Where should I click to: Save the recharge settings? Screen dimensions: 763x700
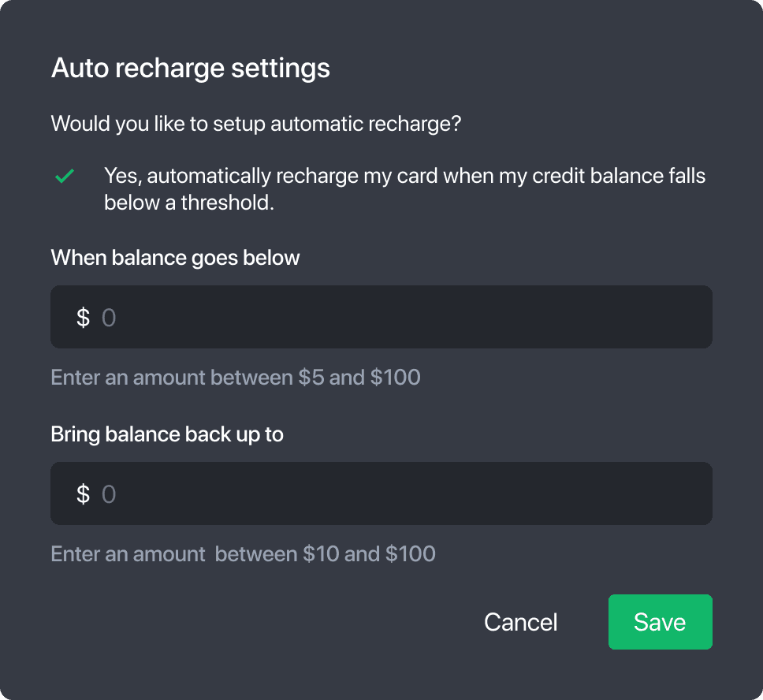[x=660, y=622]
